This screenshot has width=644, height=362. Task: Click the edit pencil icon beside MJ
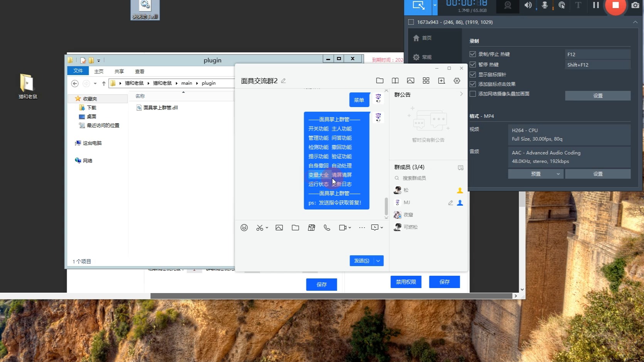click(450, 203)
